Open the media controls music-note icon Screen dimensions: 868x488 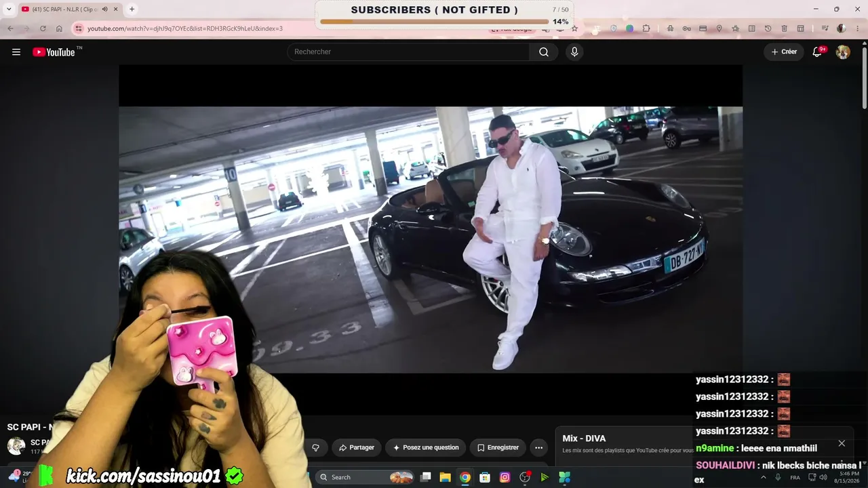coord(825,28)
